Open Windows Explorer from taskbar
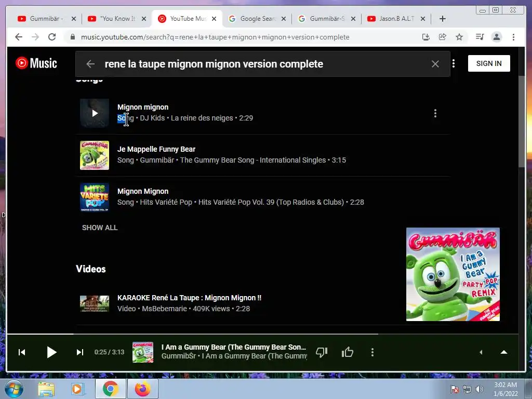 pyautogui.click(x=46, y=389)
